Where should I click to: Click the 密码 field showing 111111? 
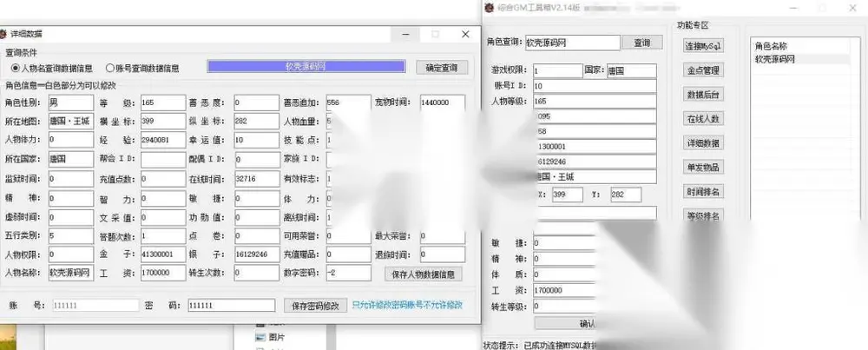231,305
